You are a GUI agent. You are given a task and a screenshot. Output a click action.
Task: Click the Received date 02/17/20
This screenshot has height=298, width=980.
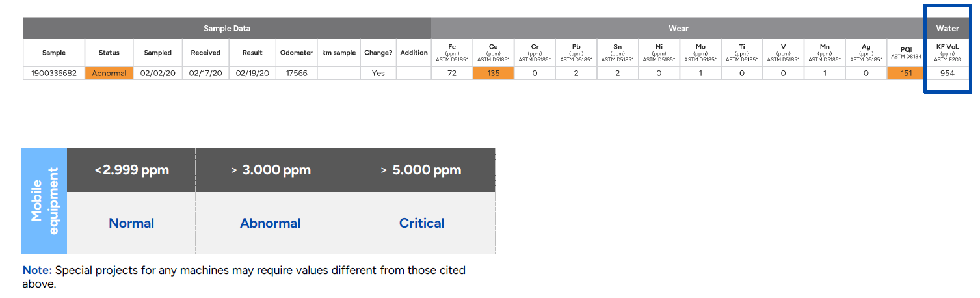pos(205,74)
